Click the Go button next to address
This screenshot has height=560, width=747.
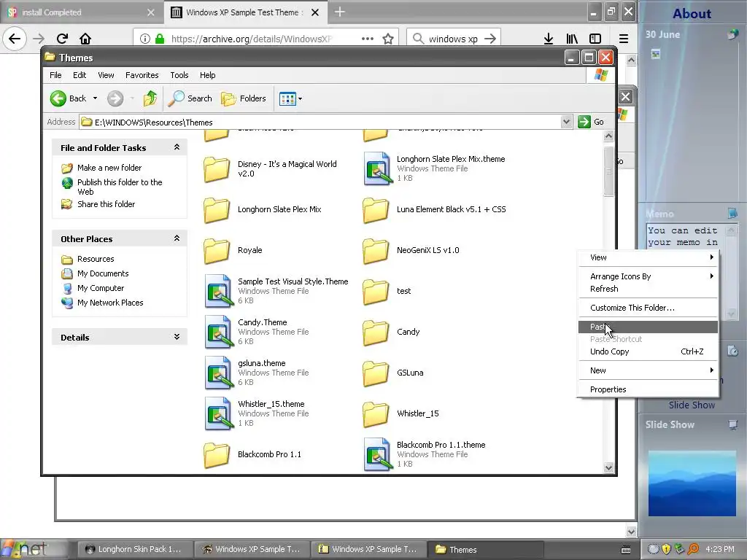point(591,122)
